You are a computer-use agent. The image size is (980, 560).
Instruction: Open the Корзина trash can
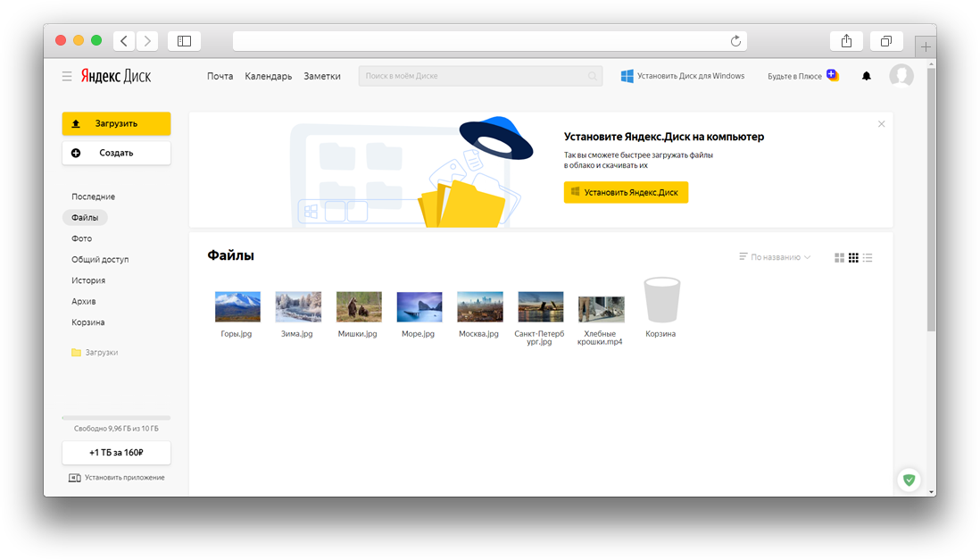pyautogui.click(x=661, y=302)
